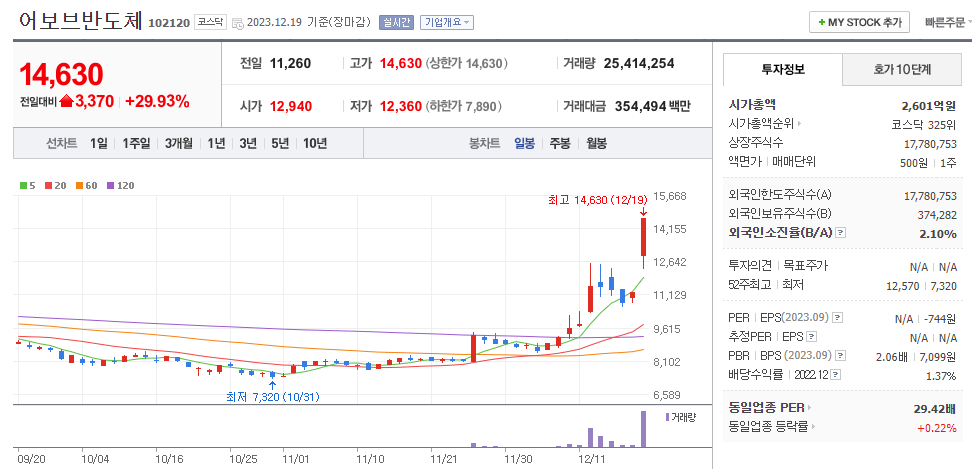Click the purple 거래량 legend marker
The image size is (972, 469).
click(667, 417)
